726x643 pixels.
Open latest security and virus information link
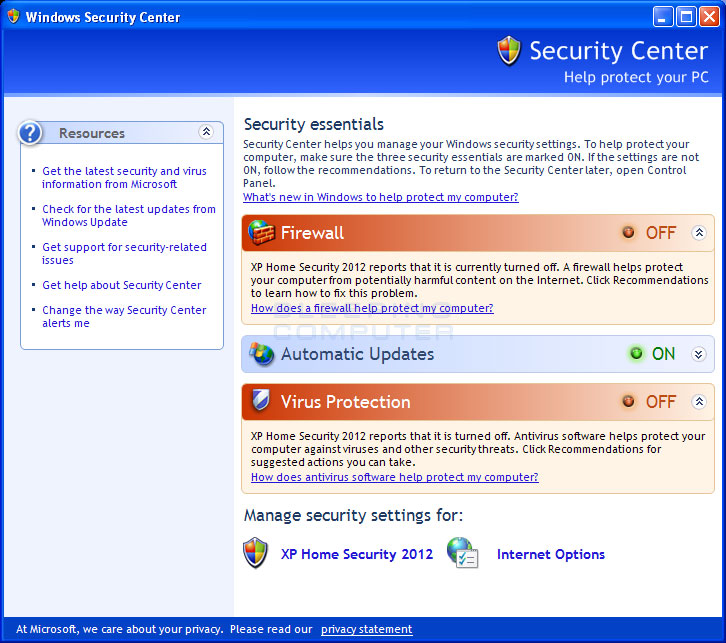124,178
